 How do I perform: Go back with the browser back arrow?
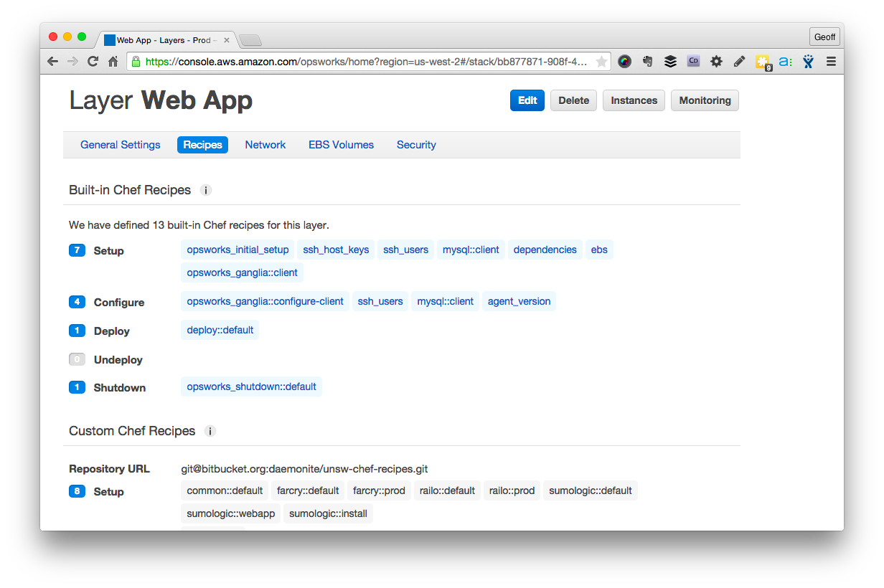(x=52, y=62)
